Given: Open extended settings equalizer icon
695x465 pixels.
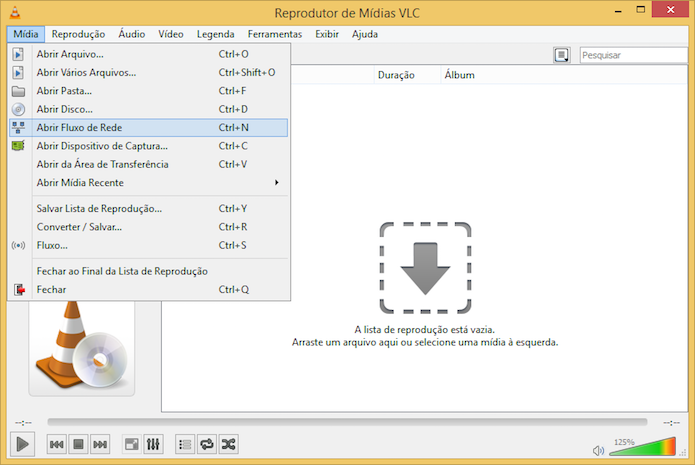Looking at the screenshot, I should coord(153,444).
